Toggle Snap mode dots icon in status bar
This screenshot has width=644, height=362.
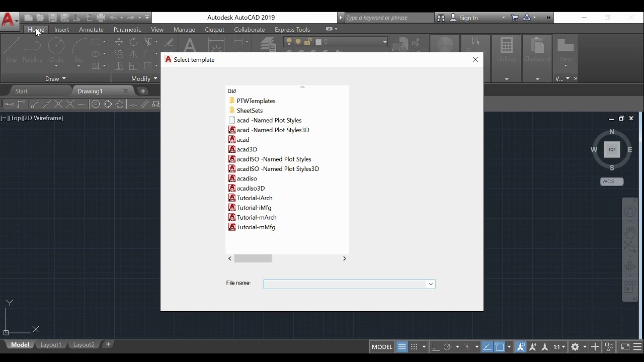(414, 347)
